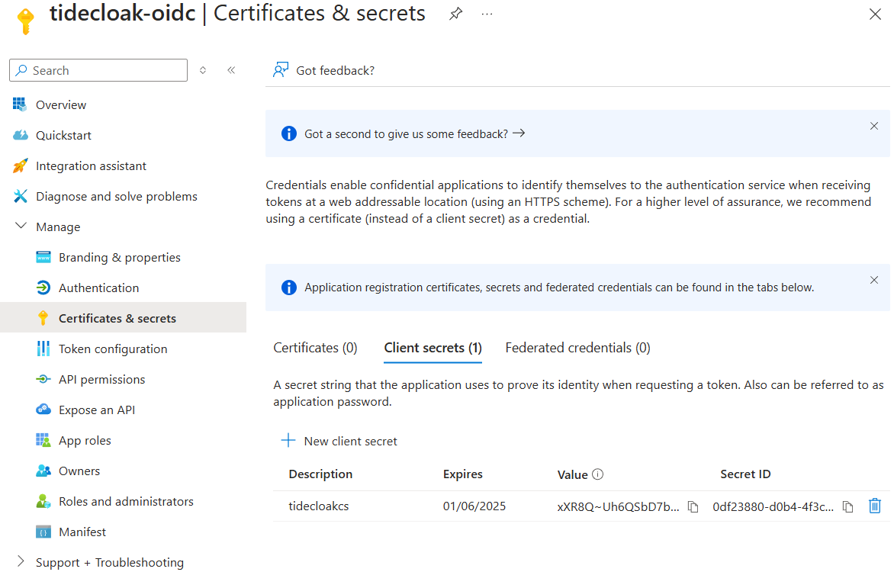
Task: Click the Diagnose and solve problems icon
Action: (x=20, y=196)
